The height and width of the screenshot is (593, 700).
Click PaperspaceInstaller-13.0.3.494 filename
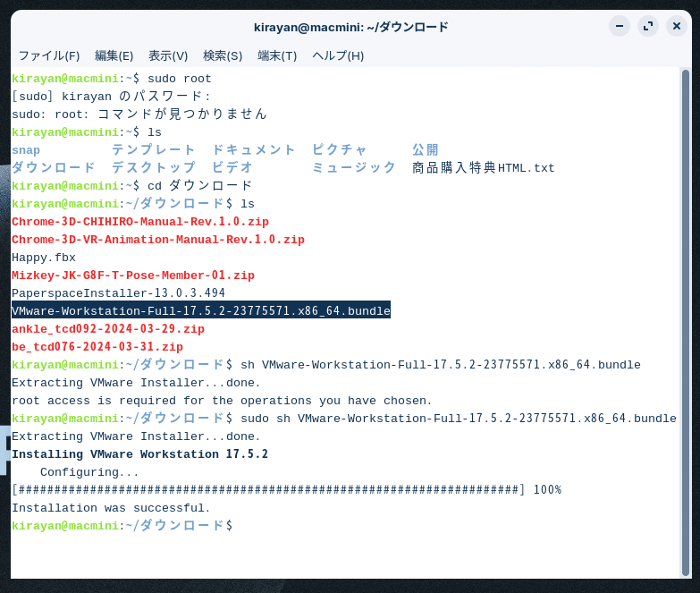(x=118, y=293)
